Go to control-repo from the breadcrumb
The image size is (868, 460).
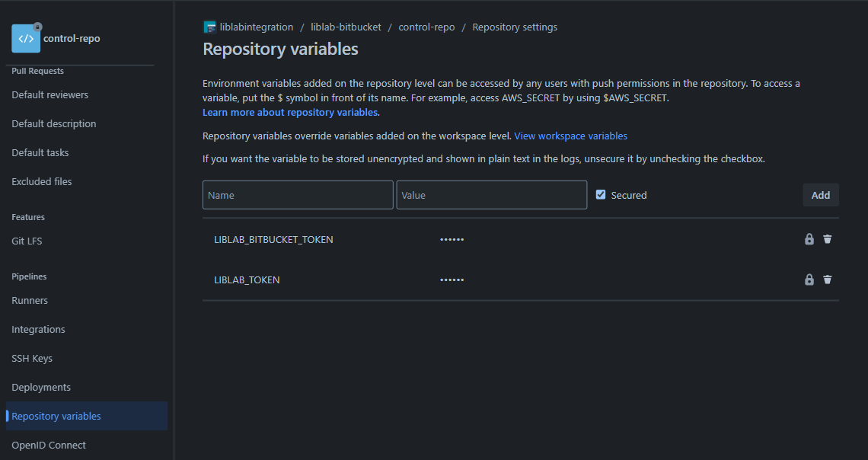point(426,26)
